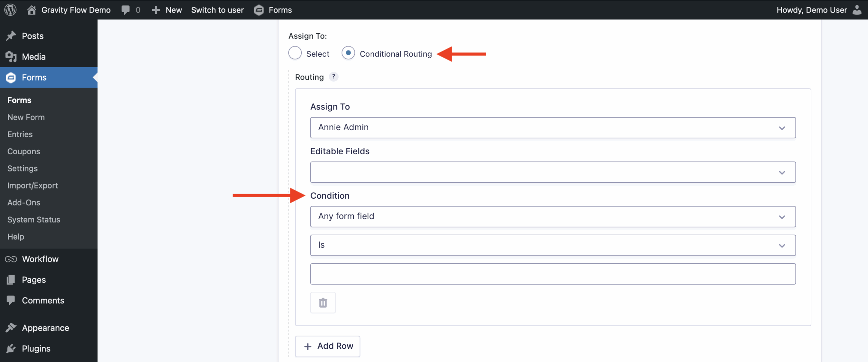Open the Workflow sidebar menu
This screenshot has height=362, width=868.
click(x=40, y=259)
